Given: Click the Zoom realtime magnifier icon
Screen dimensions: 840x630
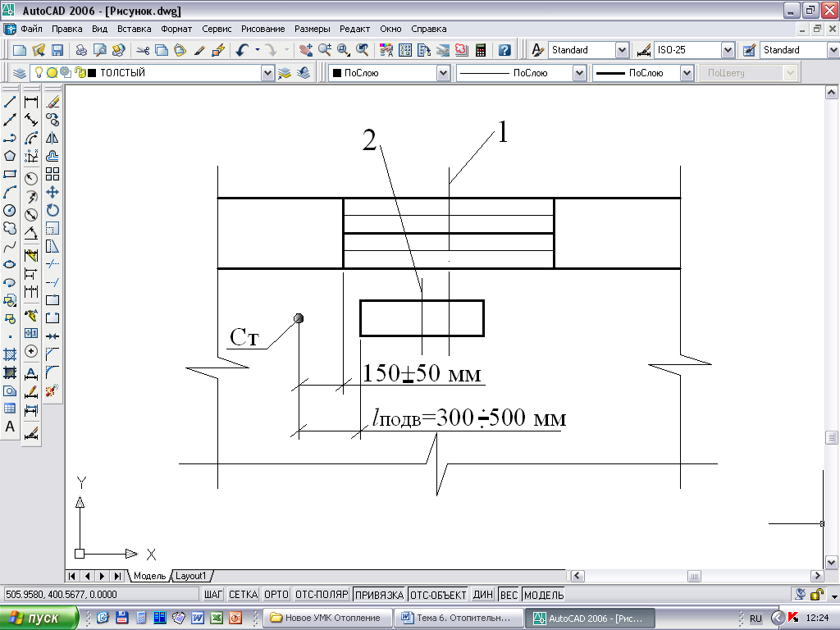Looking at the screenshot, I should click(325, 50).
